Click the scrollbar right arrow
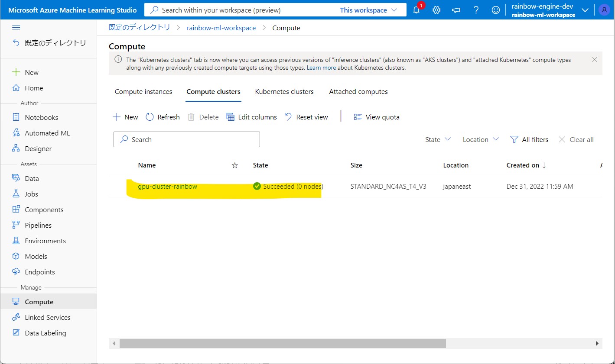Screen dimensions: 615x364 [597, 344]
